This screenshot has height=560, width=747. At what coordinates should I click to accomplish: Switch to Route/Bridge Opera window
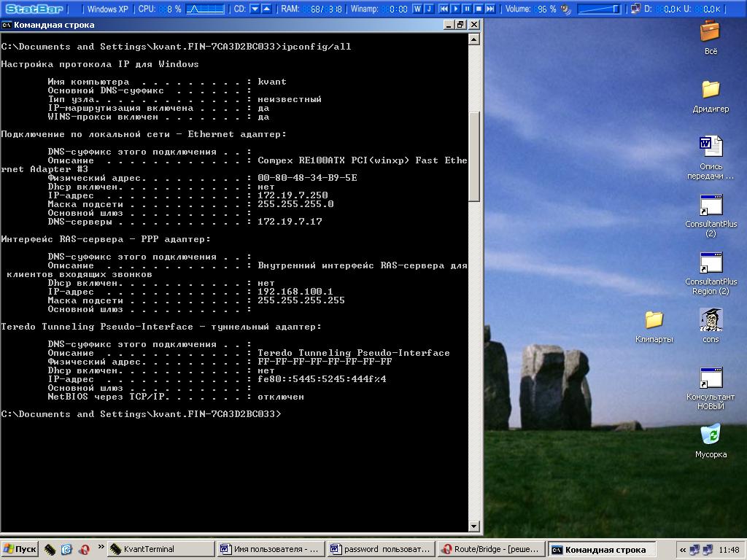[x=491, y=549]
